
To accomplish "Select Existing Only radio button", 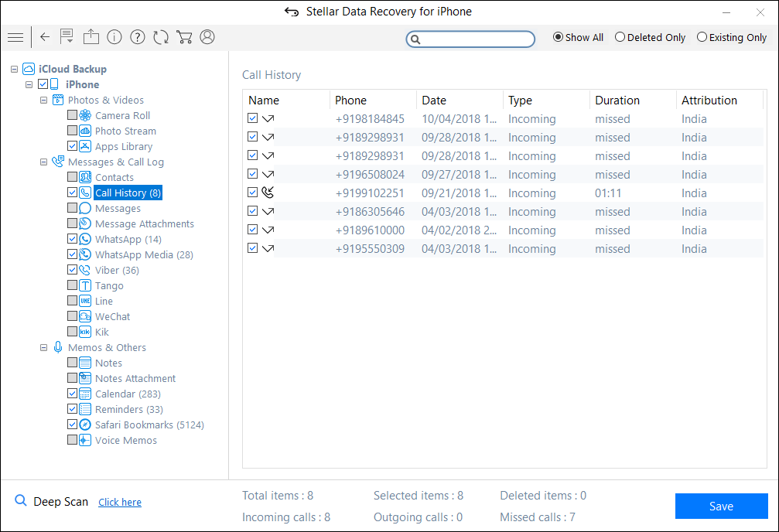I will coord(702,36).
